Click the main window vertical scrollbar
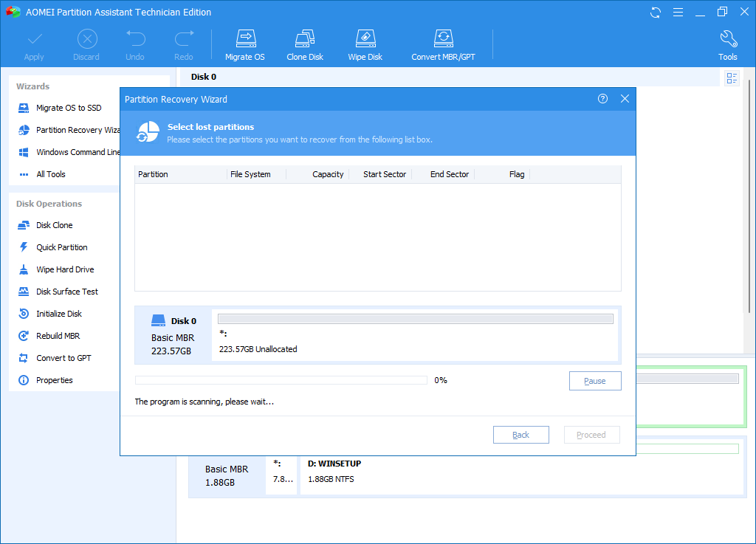The image size is (756, 544). (x=749, y=195)
